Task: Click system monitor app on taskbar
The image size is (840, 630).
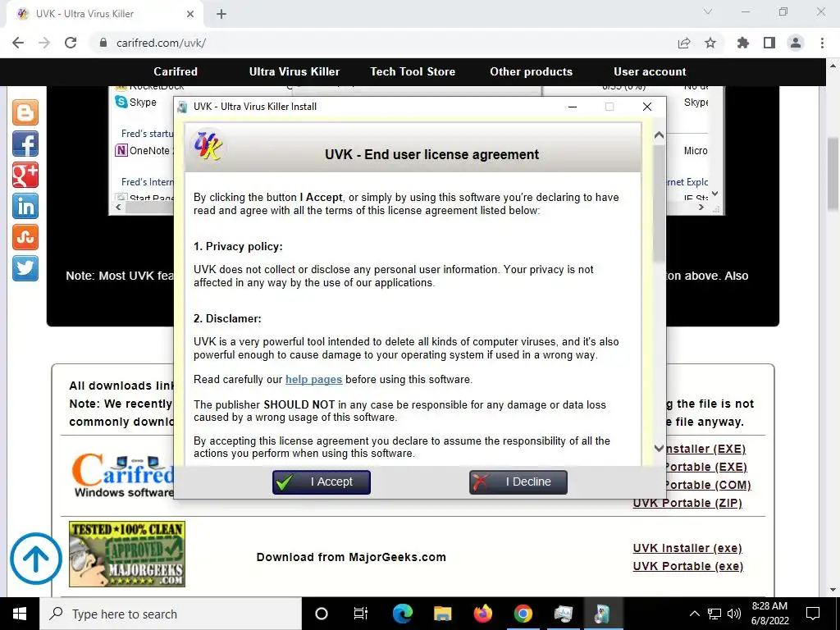Action: point(563,614)
